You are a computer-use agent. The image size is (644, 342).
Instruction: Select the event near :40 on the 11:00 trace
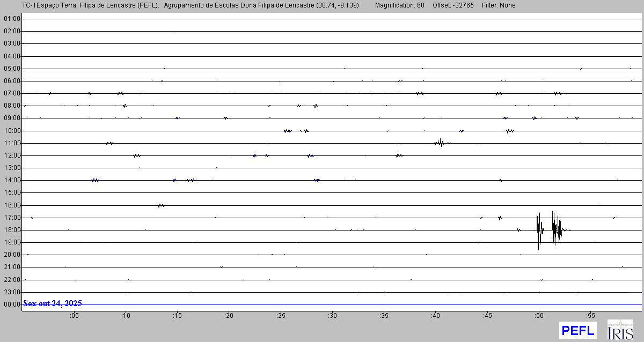(x=440, y=143)
